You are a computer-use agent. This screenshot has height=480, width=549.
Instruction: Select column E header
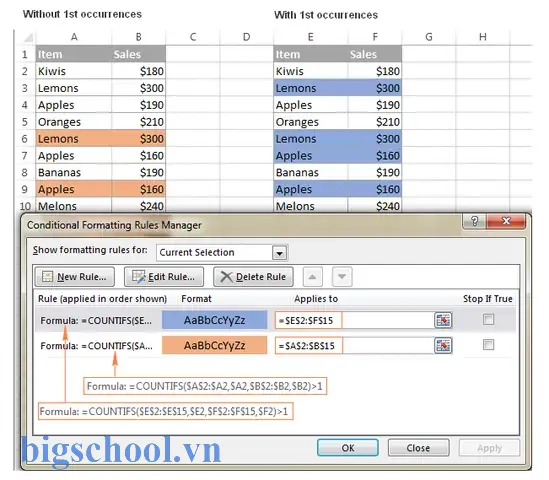tap(310, 37)
